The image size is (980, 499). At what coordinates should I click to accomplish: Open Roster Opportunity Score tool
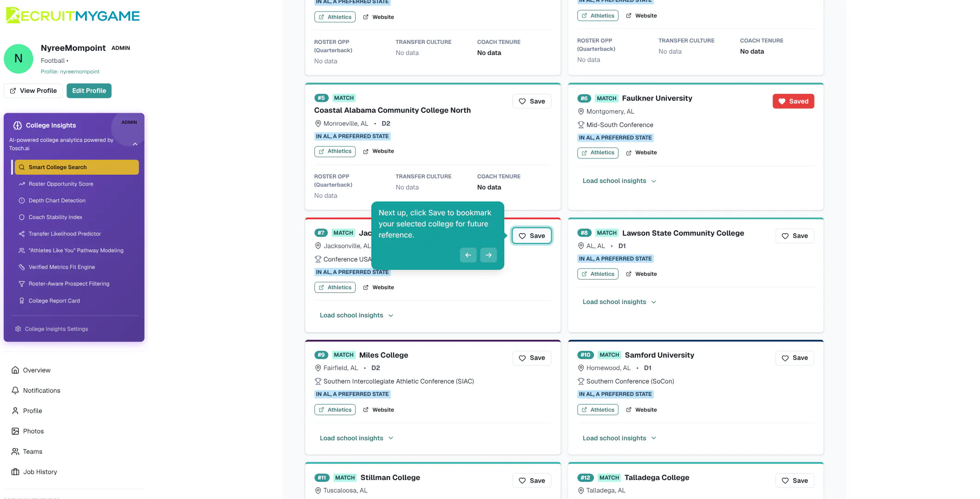[61, 184]
